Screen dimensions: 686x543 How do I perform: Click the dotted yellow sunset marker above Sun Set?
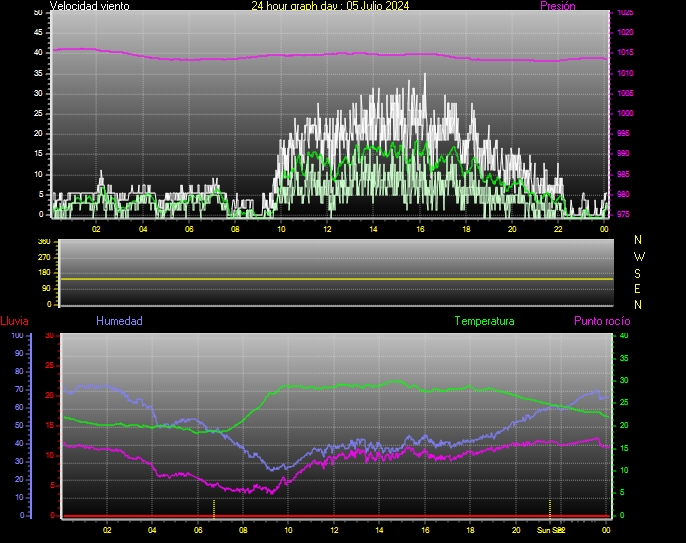point(550,509)
